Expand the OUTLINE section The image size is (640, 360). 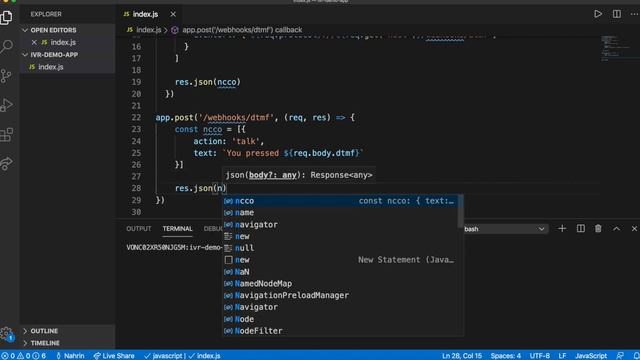coord(67,331)
